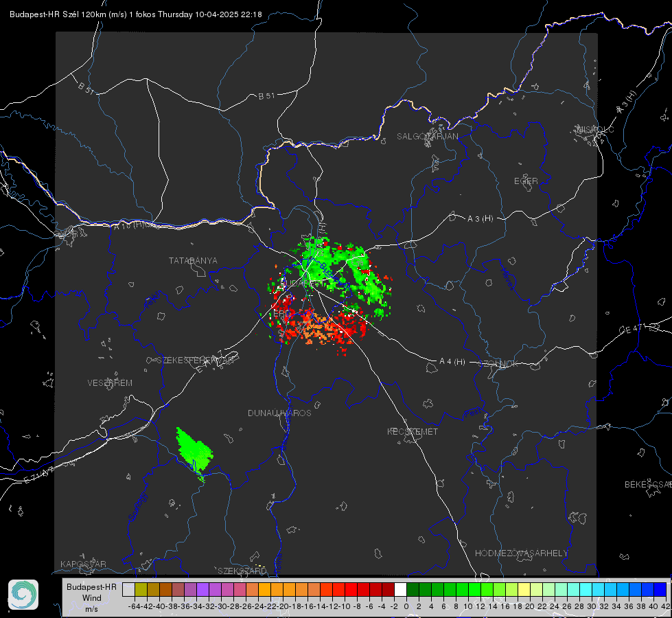
Task: Click the 42 legend value
Action: point(666,606)
